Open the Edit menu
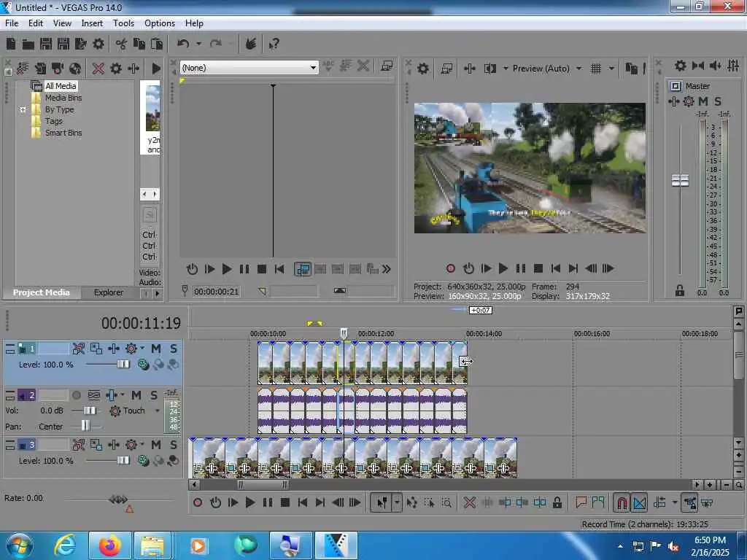The image size is (747, 560). tap(35, 23)
